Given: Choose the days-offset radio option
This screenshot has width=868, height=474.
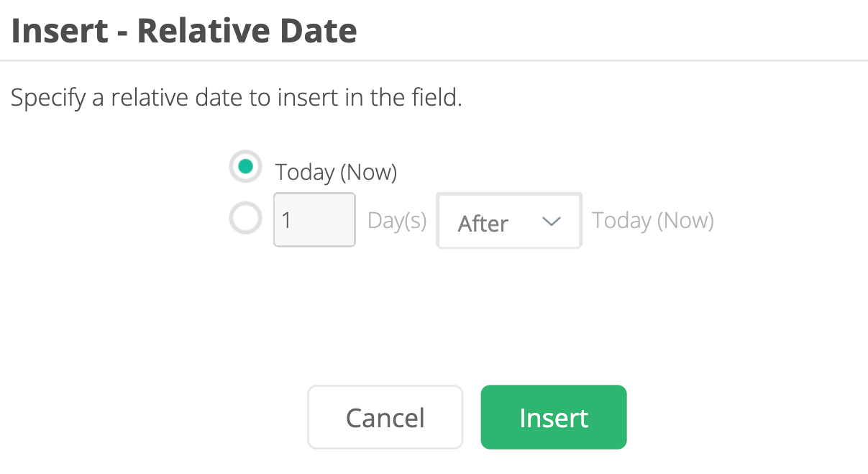Looking at the screenshot, I should tap(245, 219).
